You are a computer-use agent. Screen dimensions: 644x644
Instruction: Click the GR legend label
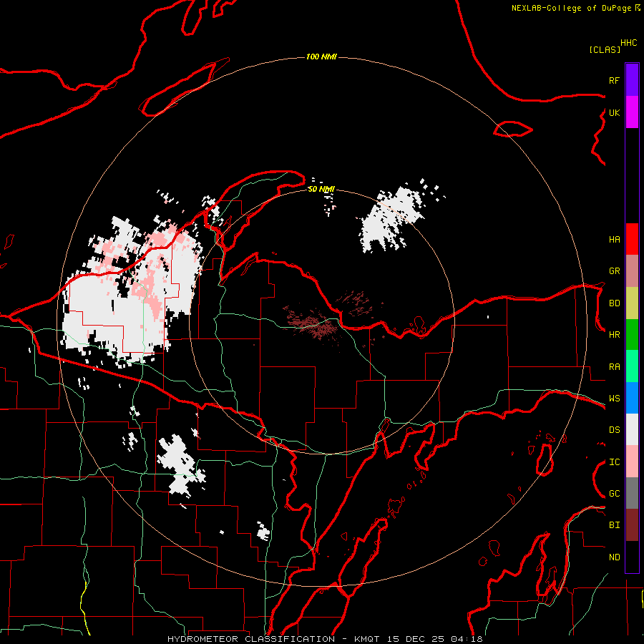[x=614, y=271]
